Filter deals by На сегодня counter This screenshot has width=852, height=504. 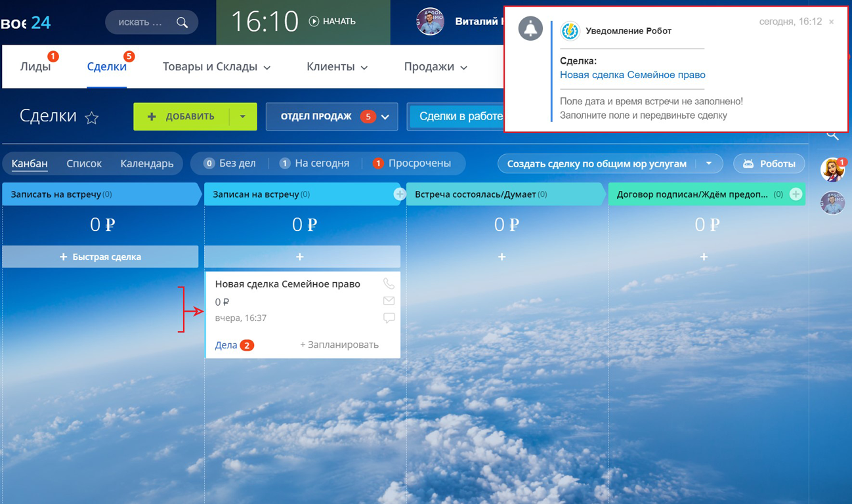(314, 163)
